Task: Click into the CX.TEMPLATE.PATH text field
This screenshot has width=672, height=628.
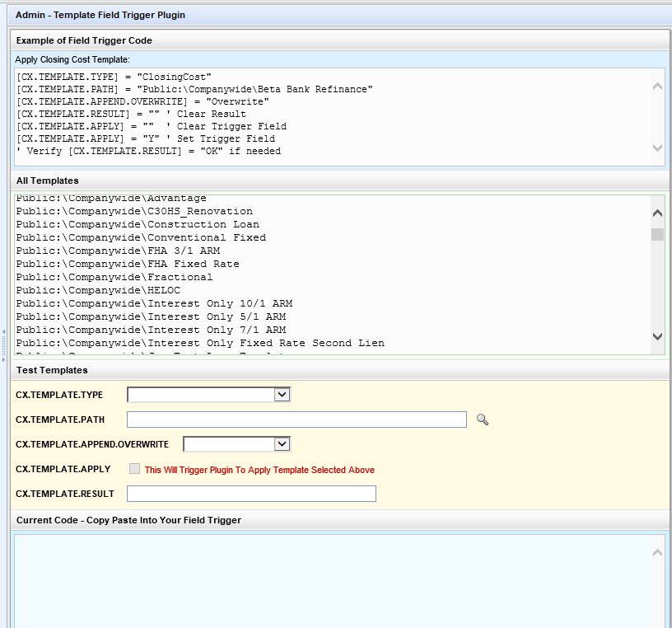Action: click(296, 419)
